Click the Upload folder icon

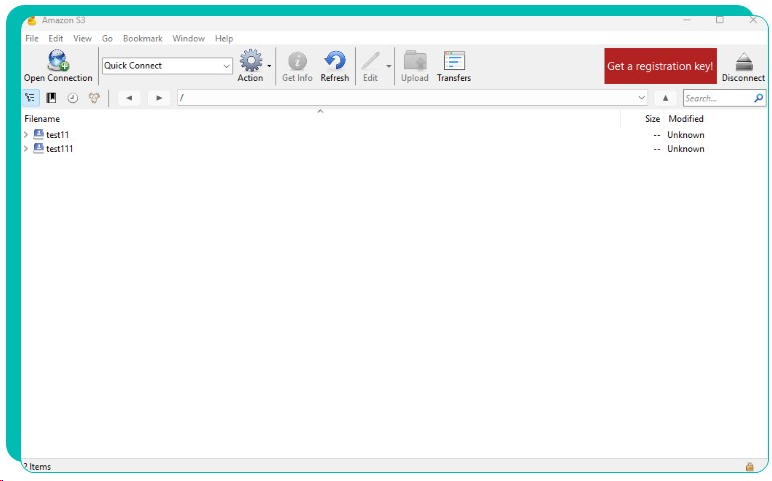(x=415, y=61)
